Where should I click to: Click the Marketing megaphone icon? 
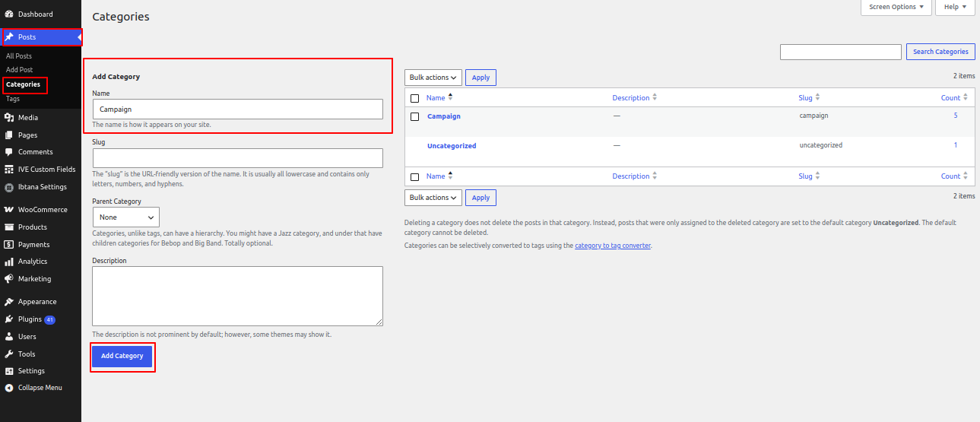(9, 279)
